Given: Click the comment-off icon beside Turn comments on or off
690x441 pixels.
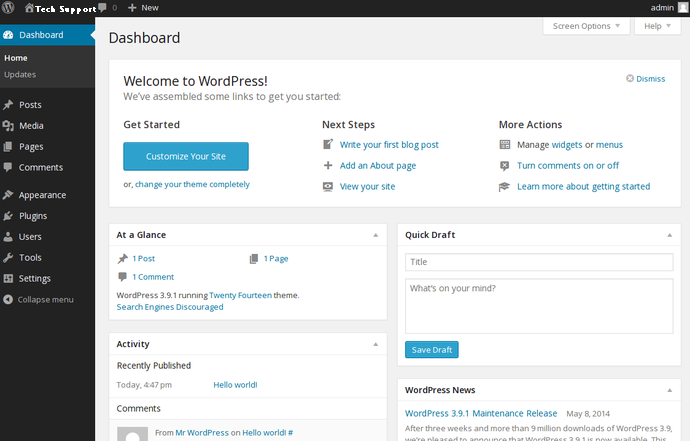Looking at the screenshot, I should tap(505, 165).
